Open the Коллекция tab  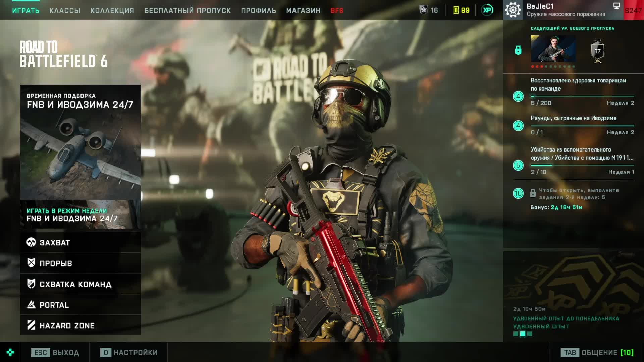(112, 11)
